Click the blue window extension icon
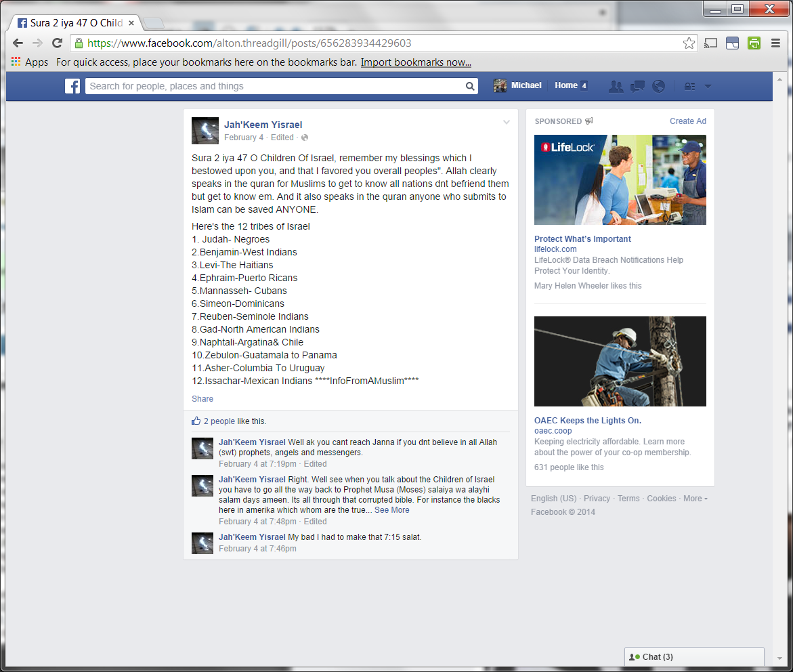793x672 pixels. (732, 43)
